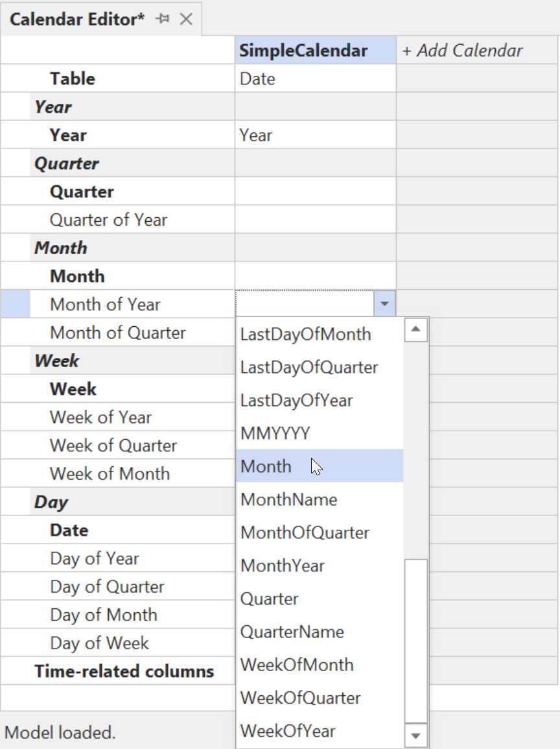The image size is (560, 749).
Task: Choose Month from the dropdown list
Action: [266, 466]
